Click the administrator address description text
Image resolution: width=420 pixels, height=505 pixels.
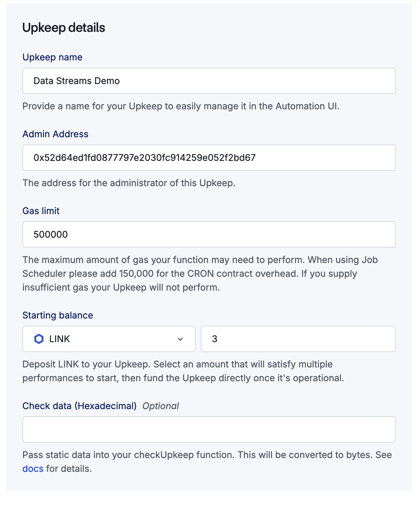(129, 183)
